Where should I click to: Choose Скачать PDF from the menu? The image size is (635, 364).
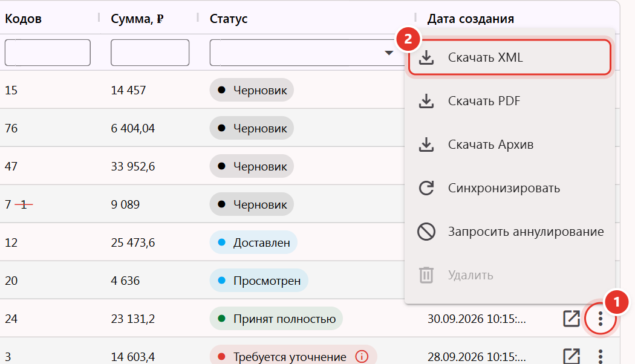tap(509, 101)
